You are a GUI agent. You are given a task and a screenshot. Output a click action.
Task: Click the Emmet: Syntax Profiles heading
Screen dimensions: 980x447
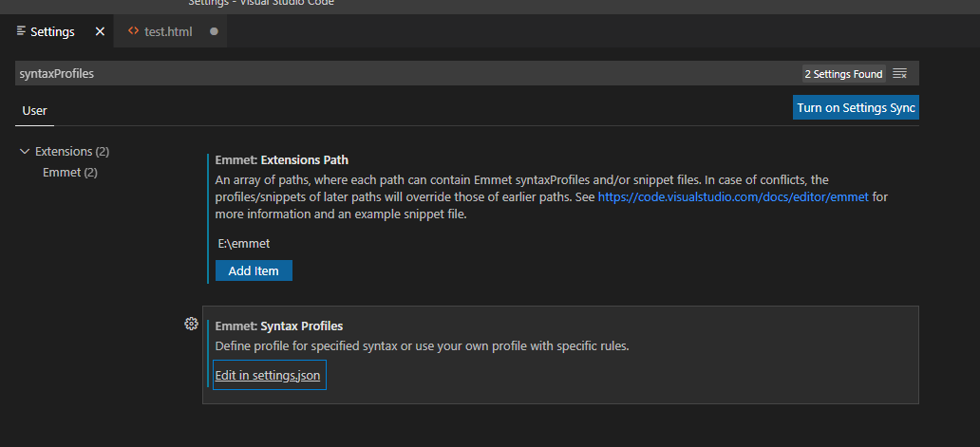tap(279, 326)
